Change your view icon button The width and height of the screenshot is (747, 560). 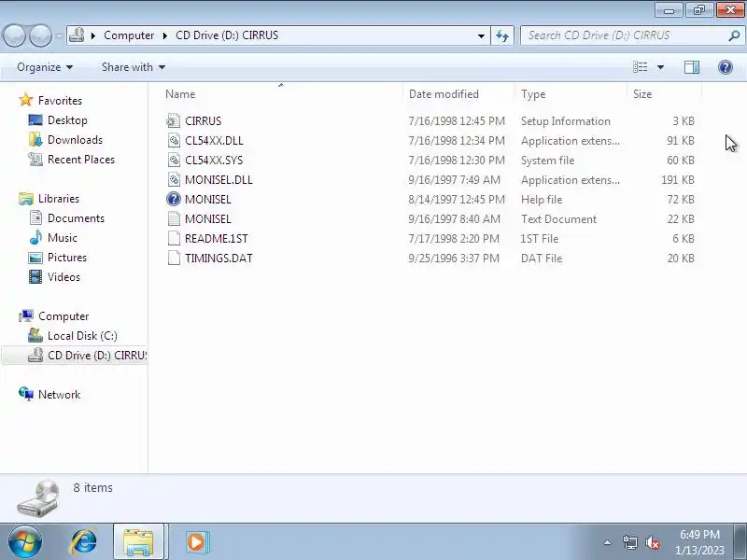[x=640, y=67]
